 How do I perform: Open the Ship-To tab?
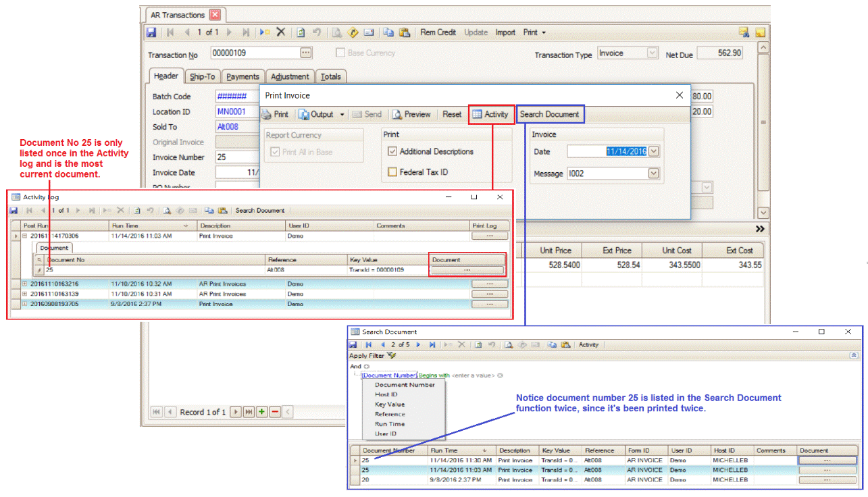coord(201,77)
